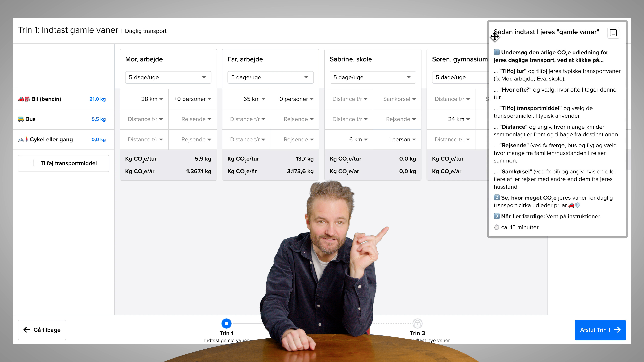Screen dimensions: 644x362
Task: Open frequency dropdown for Mor, arbejde
Action: pyautogui.click(x=168, y=77)
